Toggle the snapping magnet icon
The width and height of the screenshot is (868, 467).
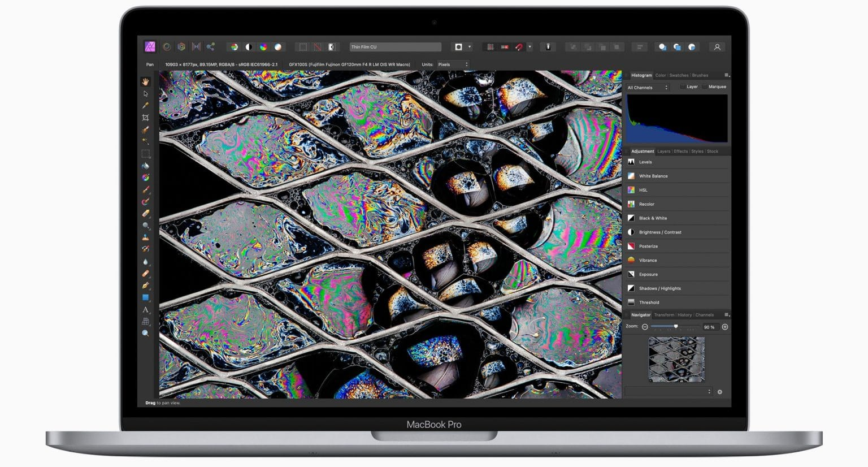[519, 47]
